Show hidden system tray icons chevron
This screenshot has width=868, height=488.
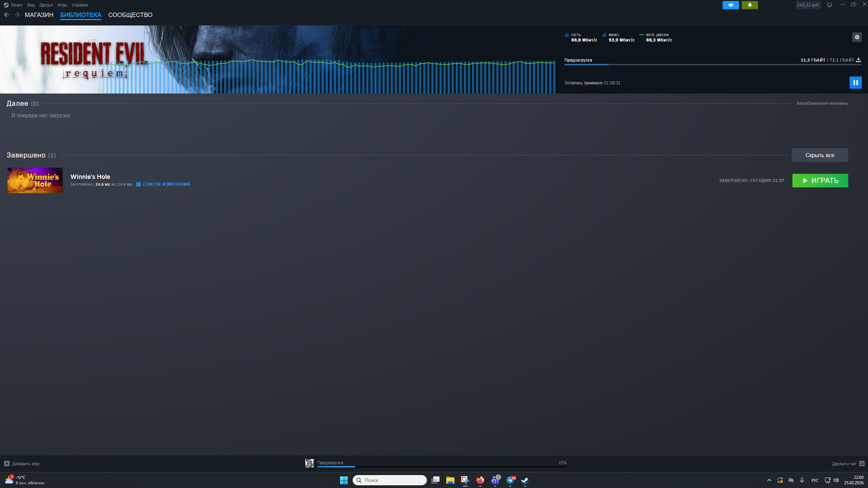(769, 480)
